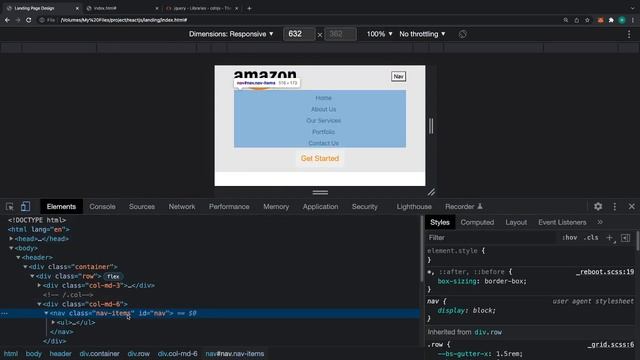Click the width field showing 632
The height and width of the screenshot is (360, 640).
pos(299,34)
